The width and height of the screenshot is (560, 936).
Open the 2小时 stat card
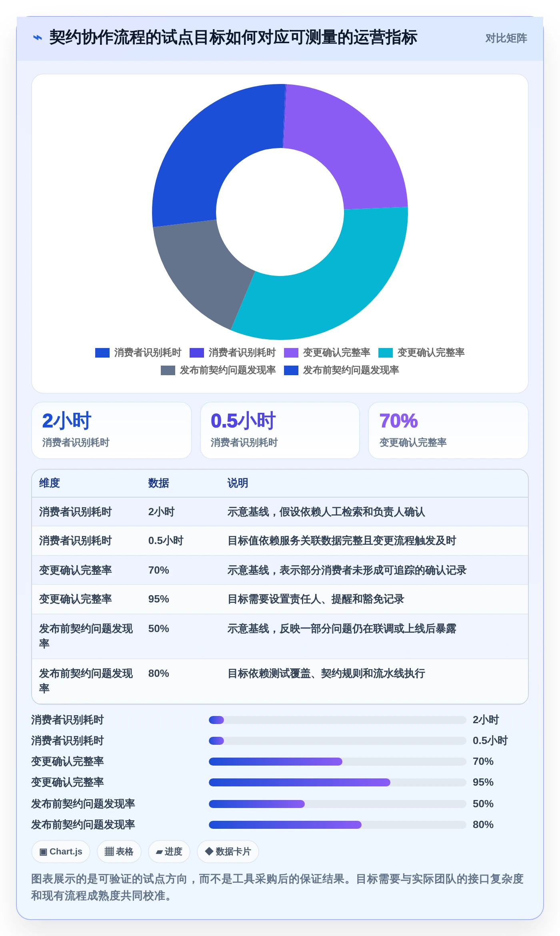[112, 430]
